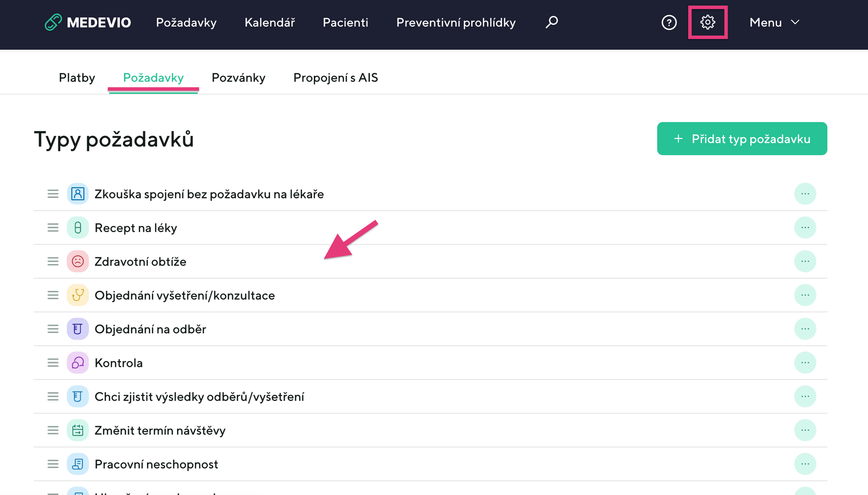Open the three-dot options for Pracovní neschopnost
Screen dimensions: 868x495
(x=805, y=464)
